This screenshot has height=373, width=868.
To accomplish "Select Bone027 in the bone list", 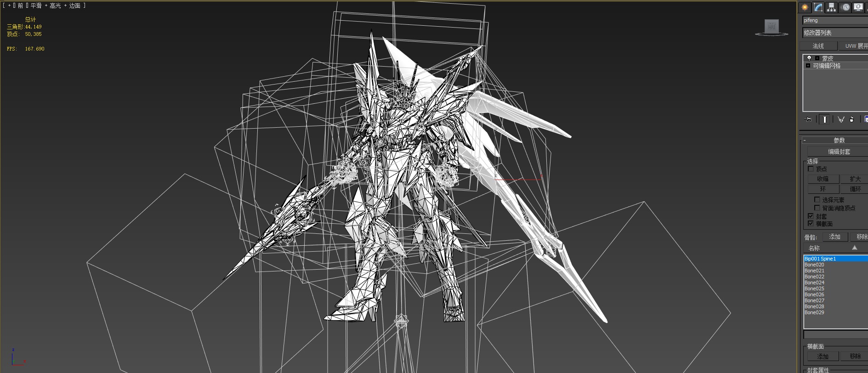I will pyautogui.click(x=835, y=300).
